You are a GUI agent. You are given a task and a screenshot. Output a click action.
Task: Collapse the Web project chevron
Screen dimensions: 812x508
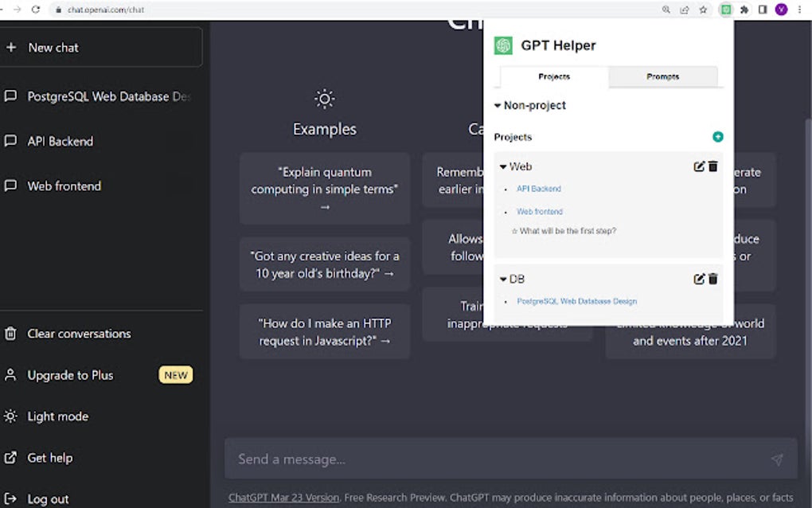pos(502,166)
